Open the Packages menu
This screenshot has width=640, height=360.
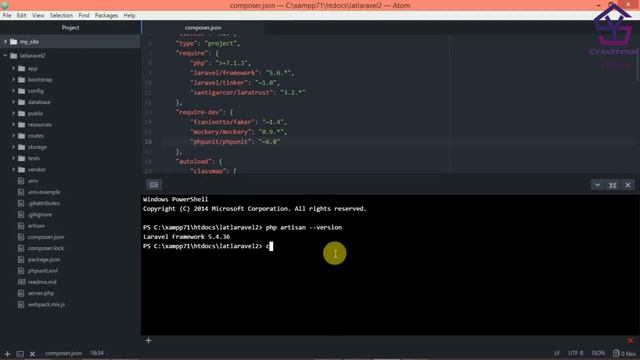106,16
